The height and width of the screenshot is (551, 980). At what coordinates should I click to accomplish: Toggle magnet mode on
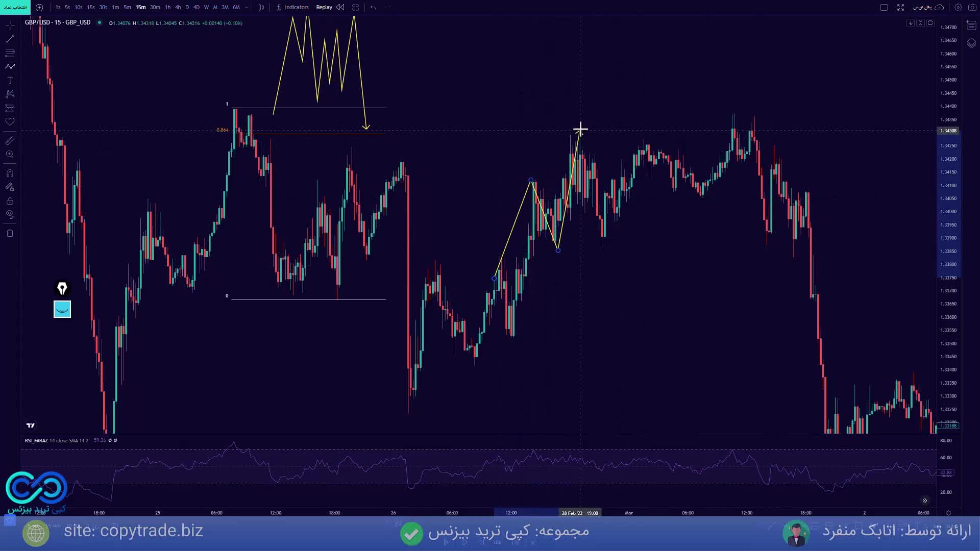tap(10, 173)
